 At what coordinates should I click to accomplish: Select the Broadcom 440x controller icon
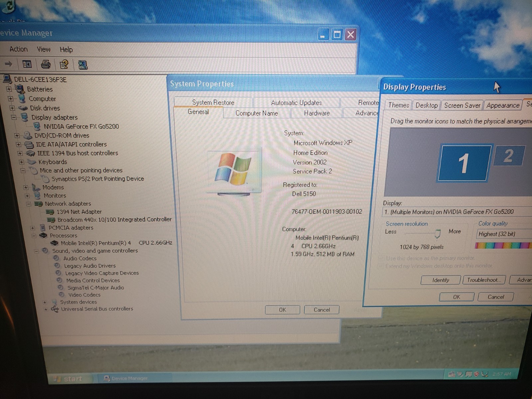[x=51, y=220]
